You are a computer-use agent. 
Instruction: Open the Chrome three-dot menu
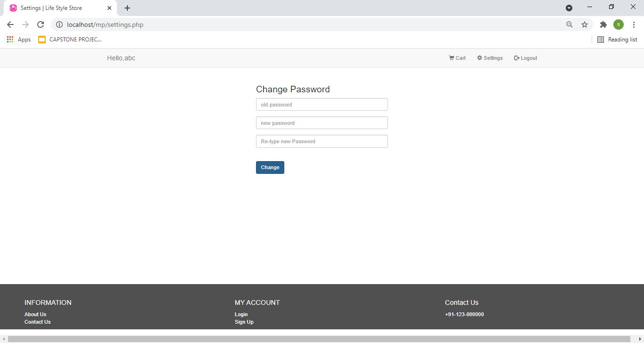pyautogui.click(x=634, y=24)
